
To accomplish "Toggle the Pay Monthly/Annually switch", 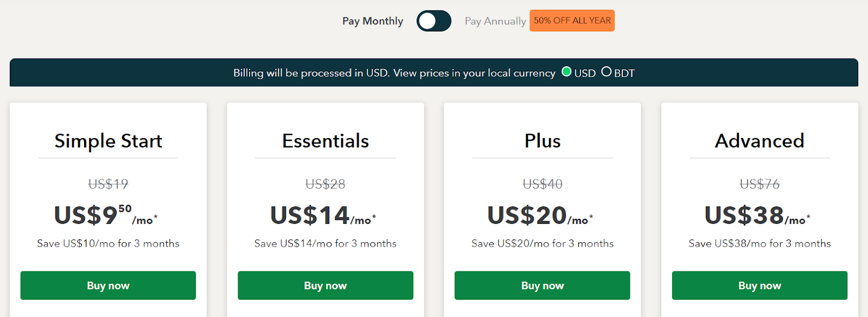I will coord(433,21).
